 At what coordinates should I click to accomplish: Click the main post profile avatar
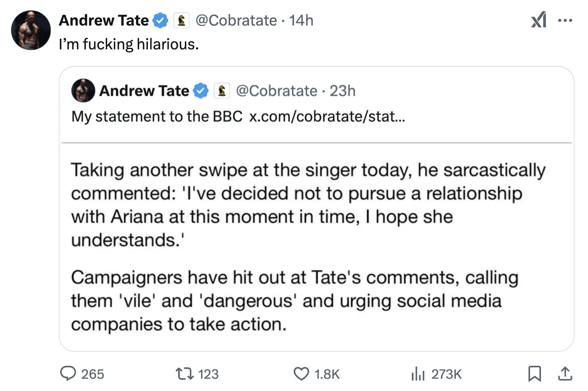click(31, 30)
